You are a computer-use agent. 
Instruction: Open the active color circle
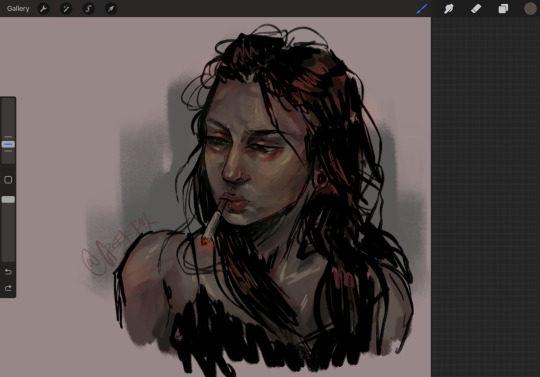530,9
